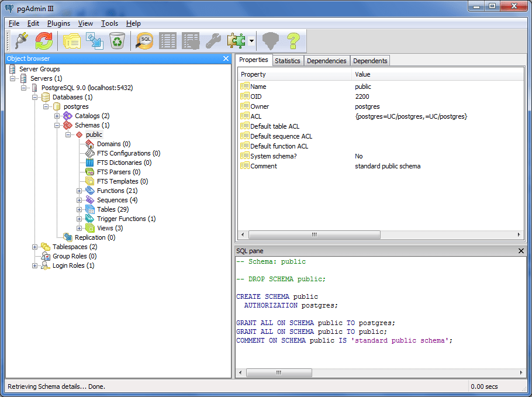Expand the Functions (21) node
Screen dimensions: 532x397
[79, 191]
